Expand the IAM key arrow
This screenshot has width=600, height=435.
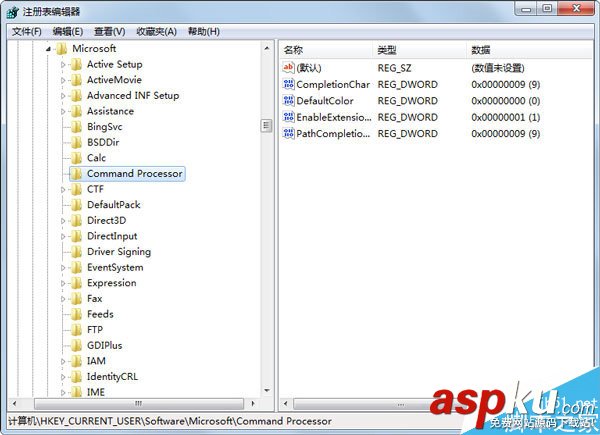pos(63,361)
